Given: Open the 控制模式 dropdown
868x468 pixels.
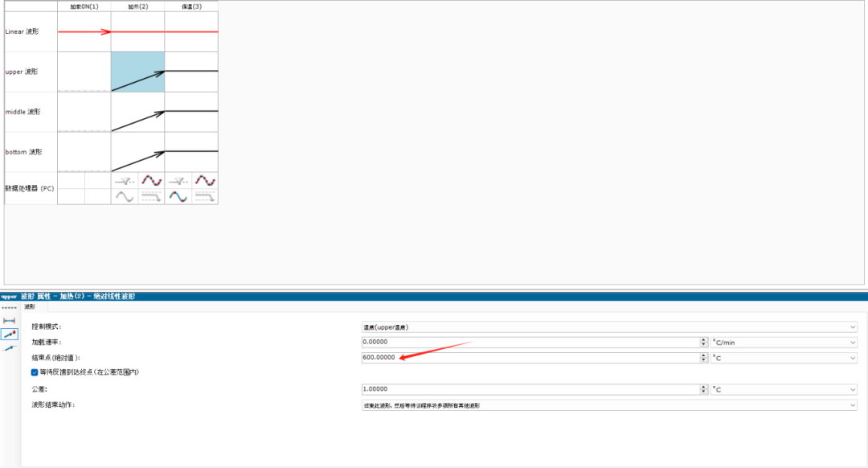Looking at the screenshot, I should point(608,326).
